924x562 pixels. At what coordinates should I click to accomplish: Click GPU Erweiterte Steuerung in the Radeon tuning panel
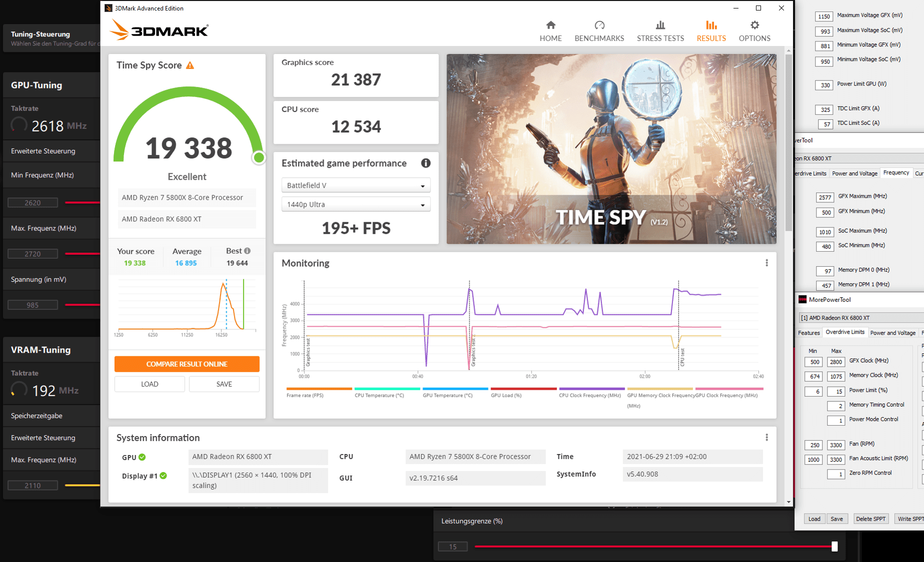[51, 151]
